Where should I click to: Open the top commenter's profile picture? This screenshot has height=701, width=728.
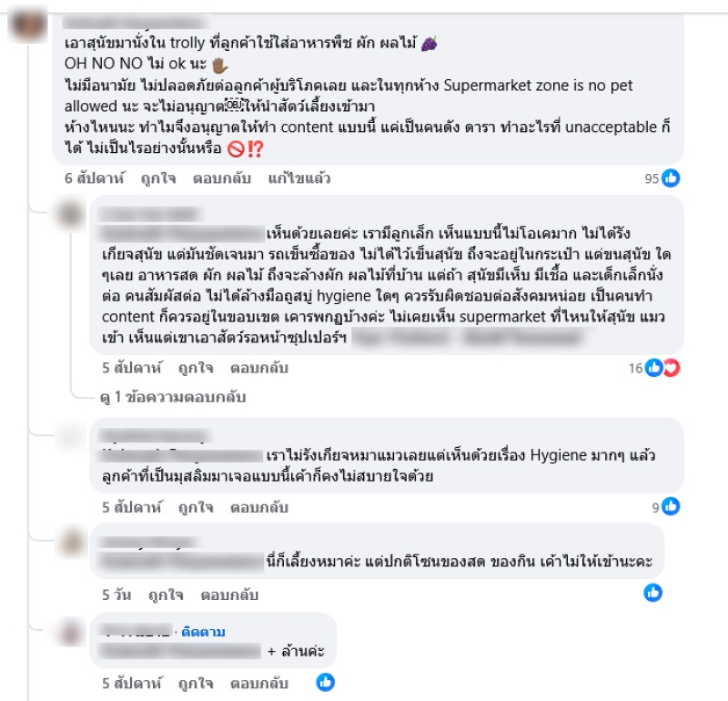pyautogui.click(x=28, y=25)
